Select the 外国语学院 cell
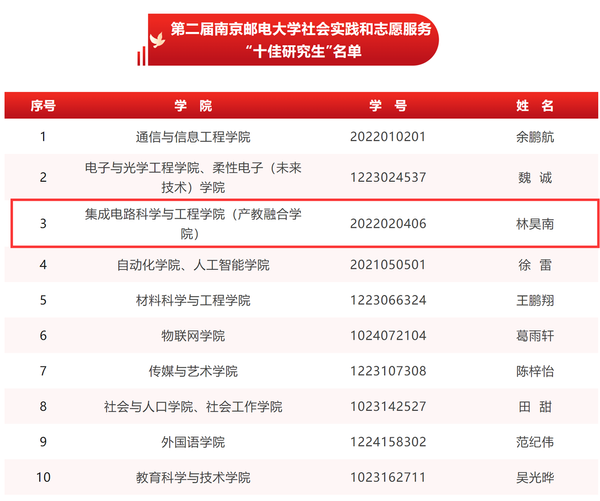Image resolution: width=600 pixels, height=501 pixels. (x=193, y=441)
